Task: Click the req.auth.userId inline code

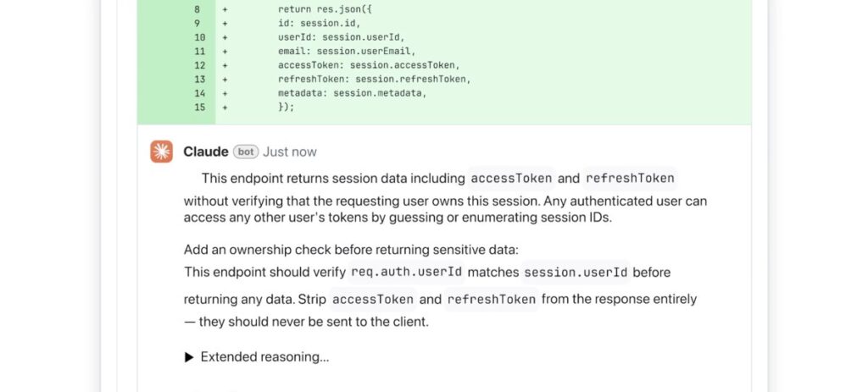Action: point(406,272)
